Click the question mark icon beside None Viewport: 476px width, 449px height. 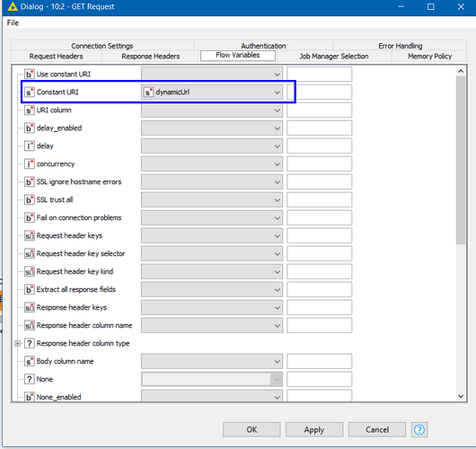point(29,379)
